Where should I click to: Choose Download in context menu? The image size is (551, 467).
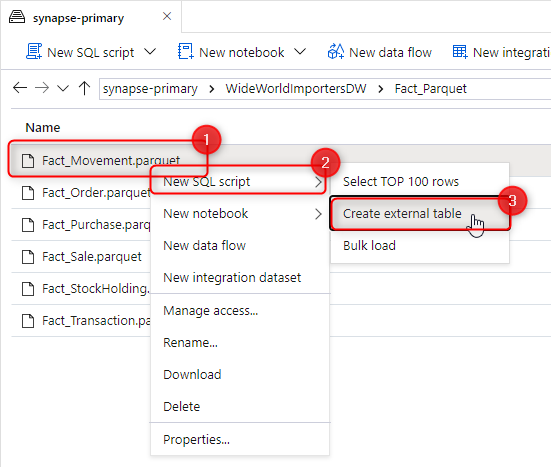(x=240, y=375)
